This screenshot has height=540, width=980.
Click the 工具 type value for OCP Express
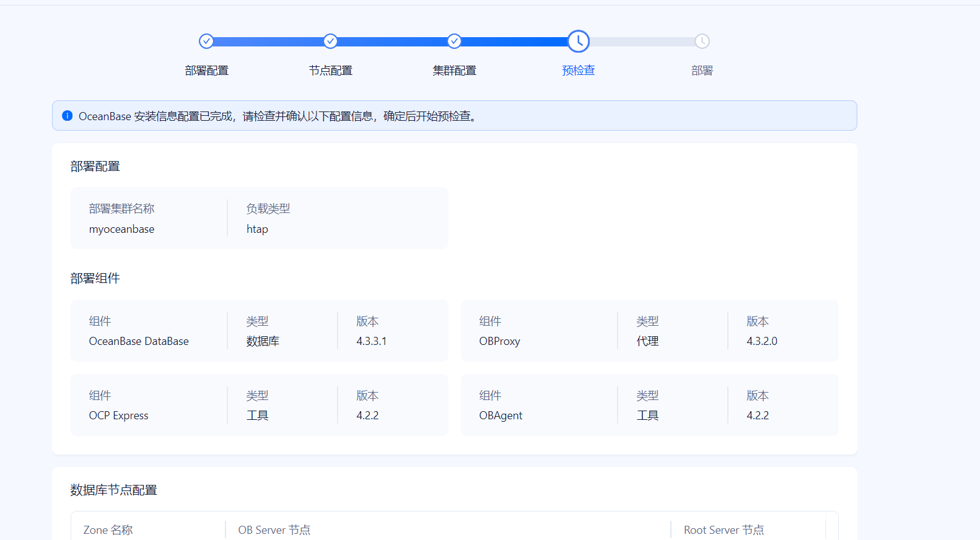click(257, 416)
